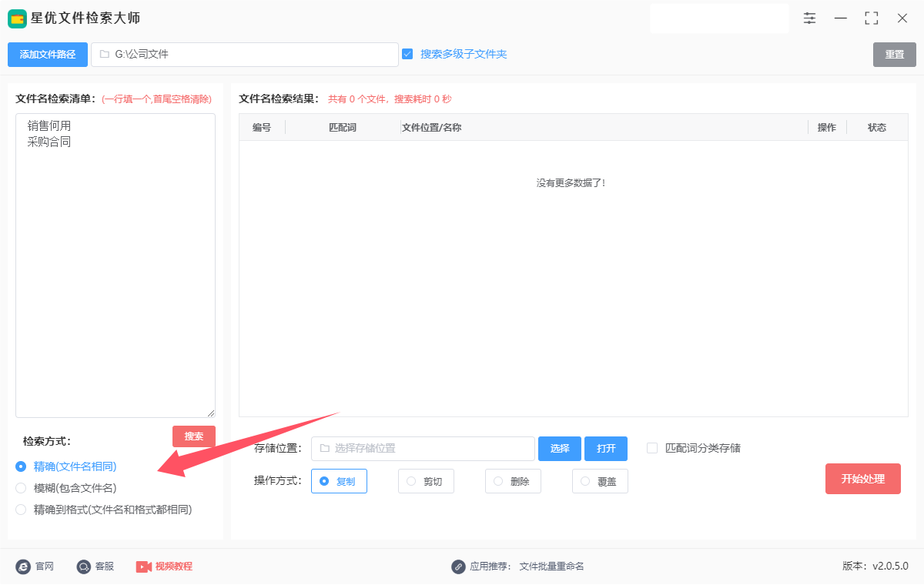Open 文件批量重命名 recommended app link
Screen dimensions: 924x585
[552, 567]
